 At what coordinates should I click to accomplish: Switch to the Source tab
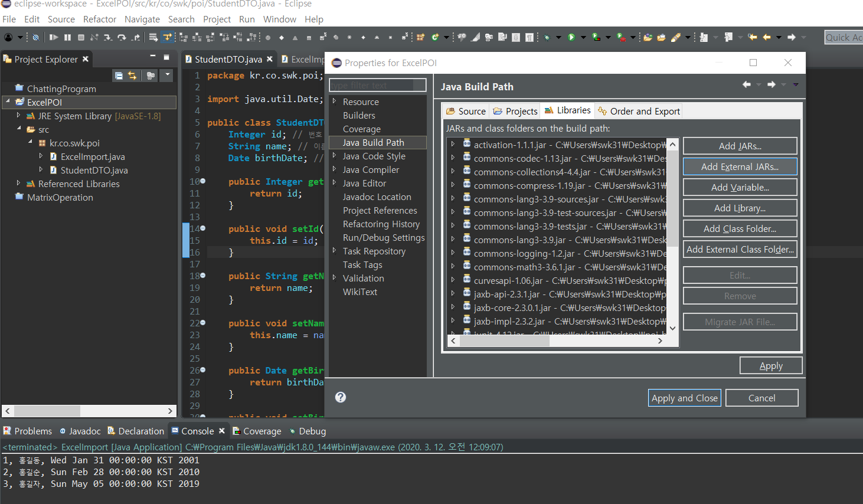(x=466, y=111)
